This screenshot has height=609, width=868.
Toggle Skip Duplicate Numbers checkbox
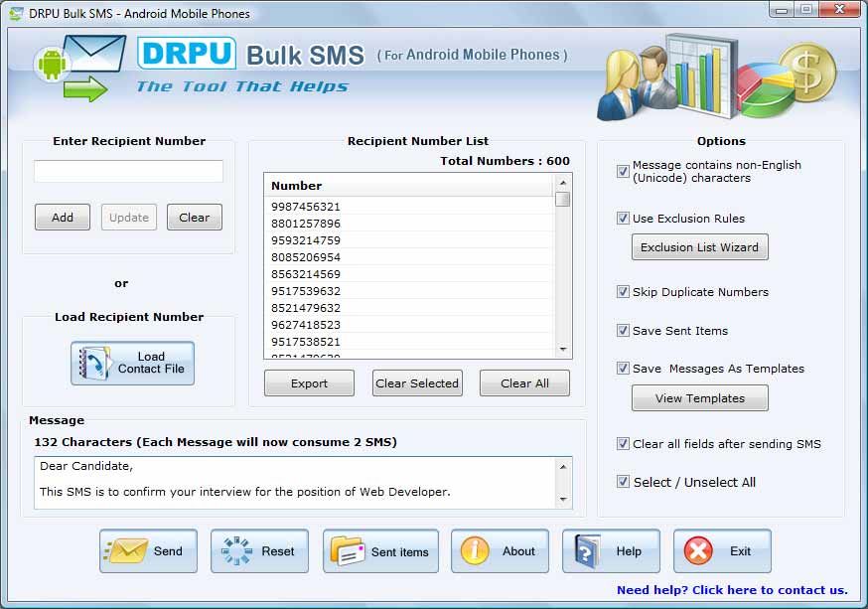pyautogui.click(x=623, y=292)
